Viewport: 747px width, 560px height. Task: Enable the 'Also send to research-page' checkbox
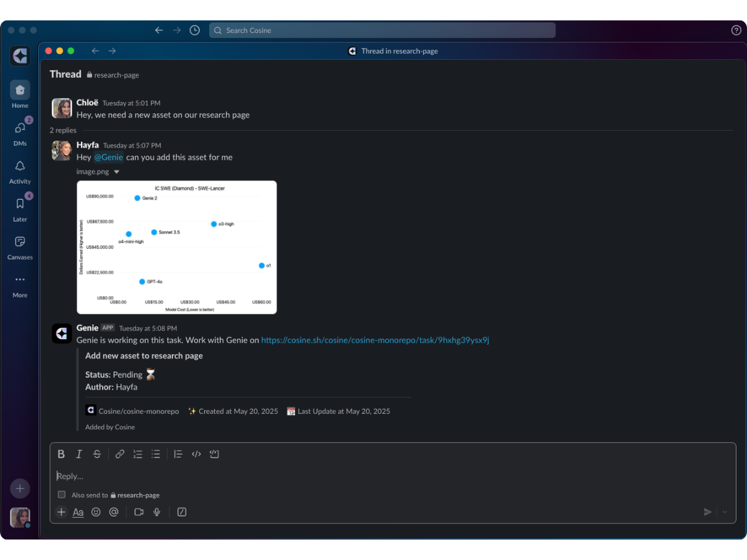point(62,495)
